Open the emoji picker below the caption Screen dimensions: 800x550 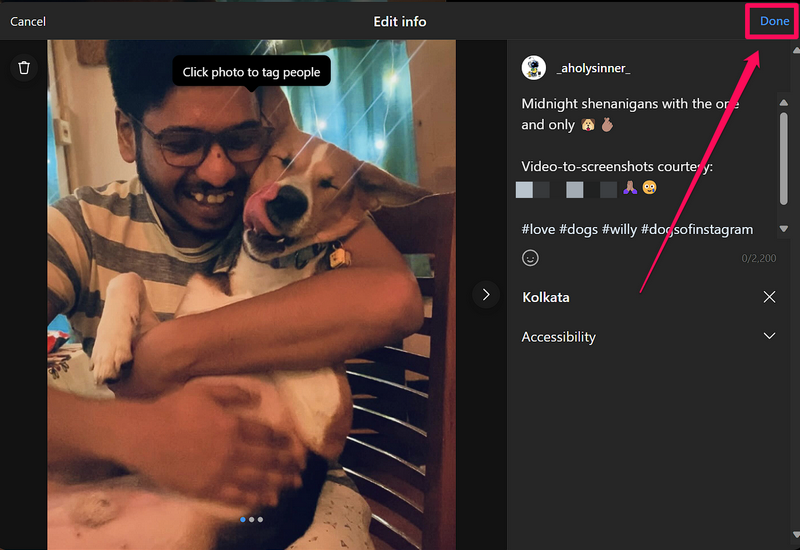coord(531,258)
